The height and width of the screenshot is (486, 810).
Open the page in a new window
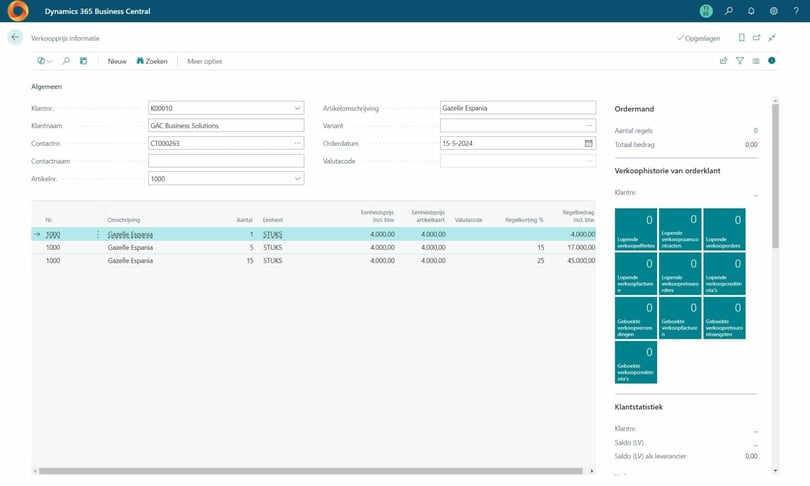[756, 38]
